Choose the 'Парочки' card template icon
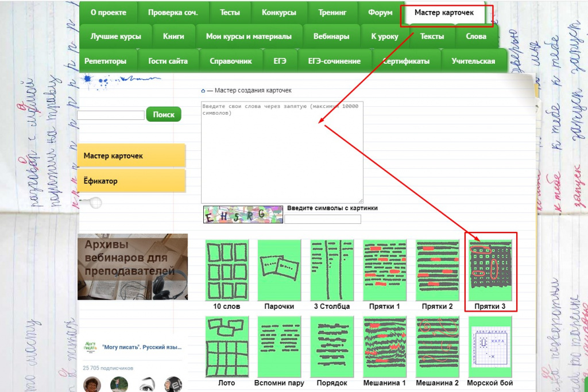Image resolution: width=588 pixels, height=392 pixels. [280, 270]
